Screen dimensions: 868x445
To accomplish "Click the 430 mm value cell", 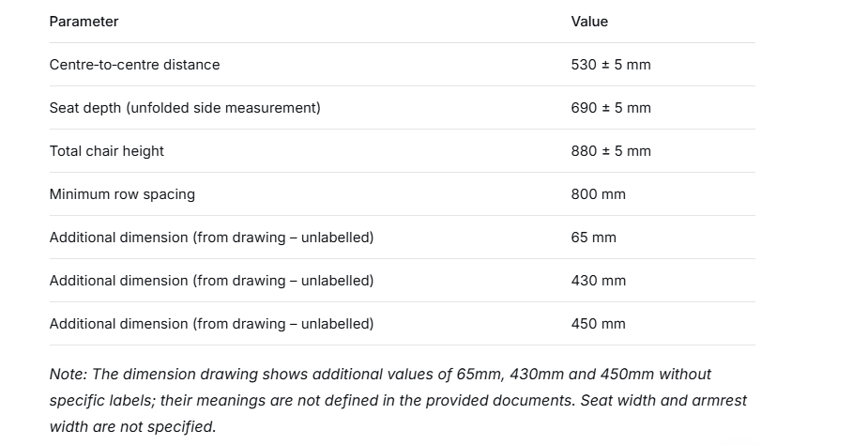I will pyautogui.click(x=599, y=281).
